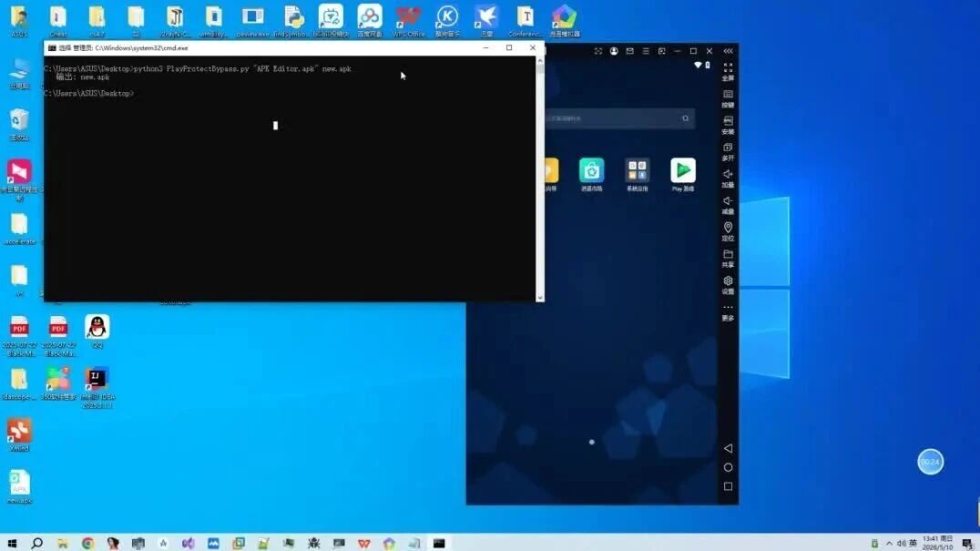Image resolution: width=980 pixels, height=551 pixels.
Task: Open the hamburger menu in emulator title bar
Action: [x=646, y=51]
